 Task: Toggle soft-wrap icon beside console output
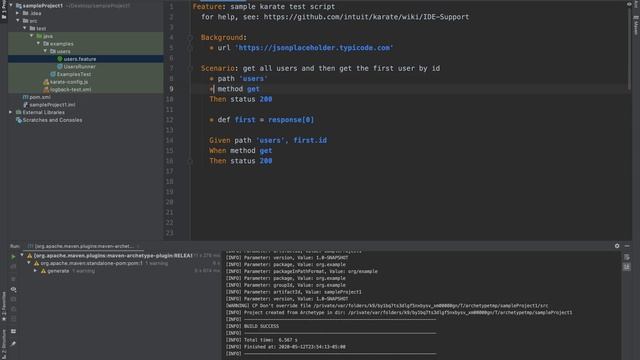click(x=627, y=257)
